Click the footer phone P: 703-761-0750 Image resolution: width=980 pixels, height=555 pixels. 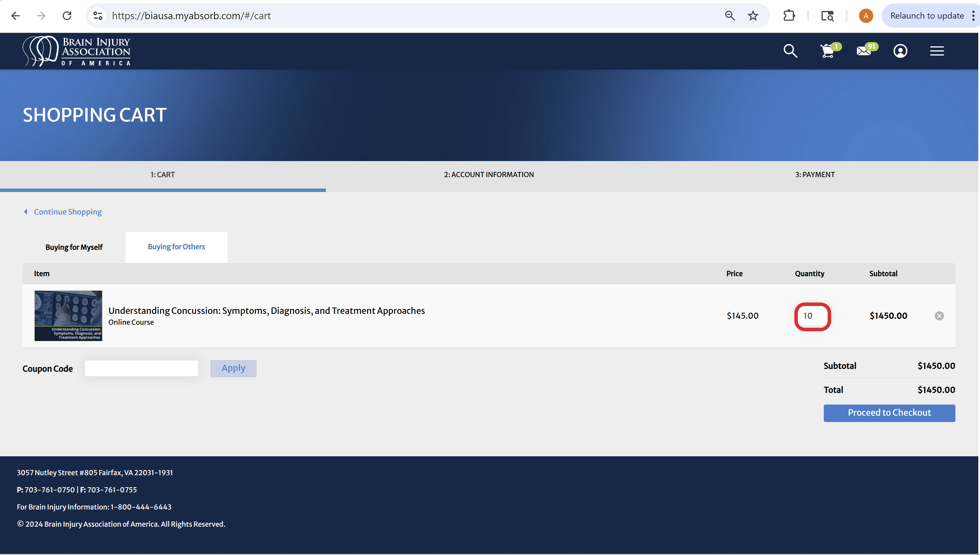click(x=46, y=490)
